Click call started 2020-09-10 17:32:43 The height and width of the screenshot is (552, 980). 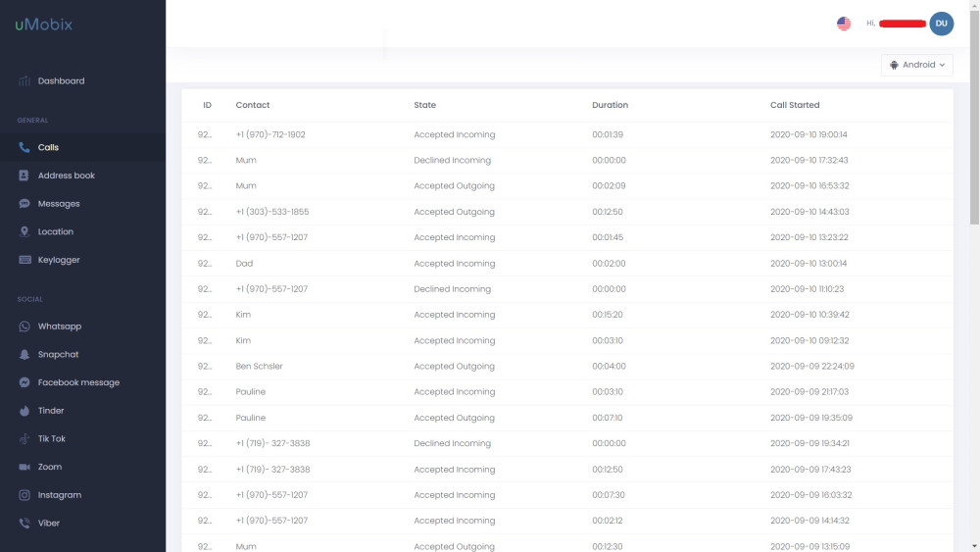(809, 160)
